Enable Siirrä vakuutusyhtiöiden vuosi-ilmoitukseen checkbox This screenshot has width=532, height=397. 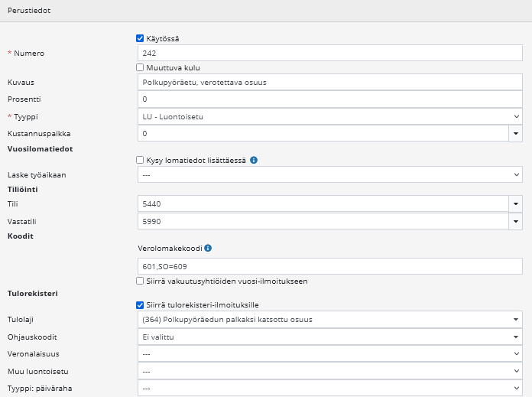tap(140, 281)
